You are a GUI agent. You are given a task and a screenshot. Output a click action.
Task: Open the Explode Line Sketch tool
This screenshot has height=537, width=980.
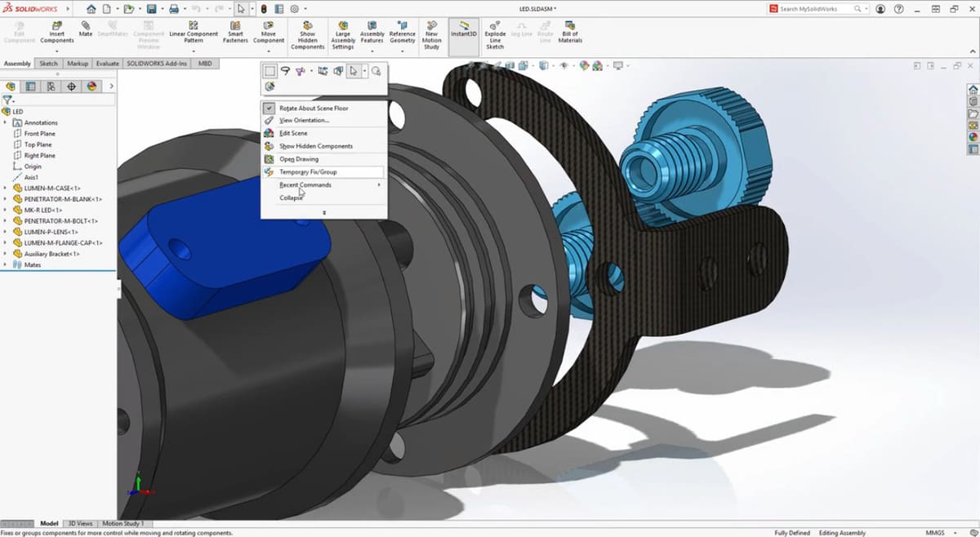coord(495,35)
